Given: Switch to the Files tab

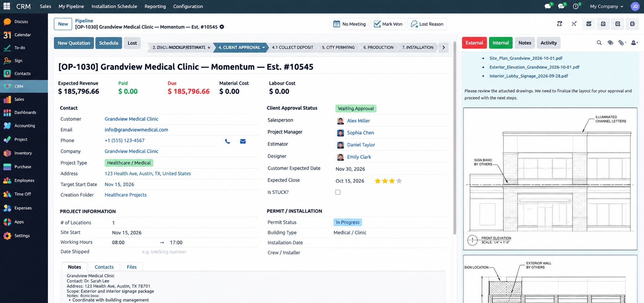Looking at the screenshot, I should point(131,267).
